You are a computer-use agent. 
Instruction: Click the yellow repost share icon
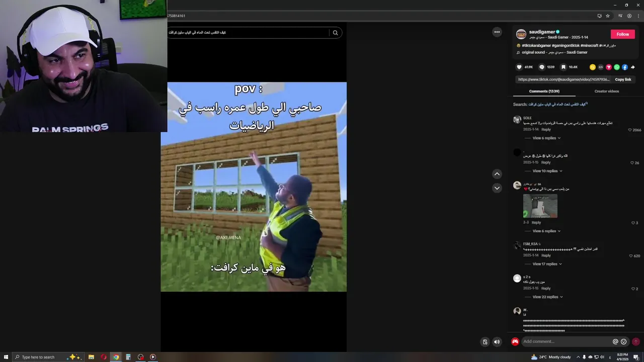[593, 67]
